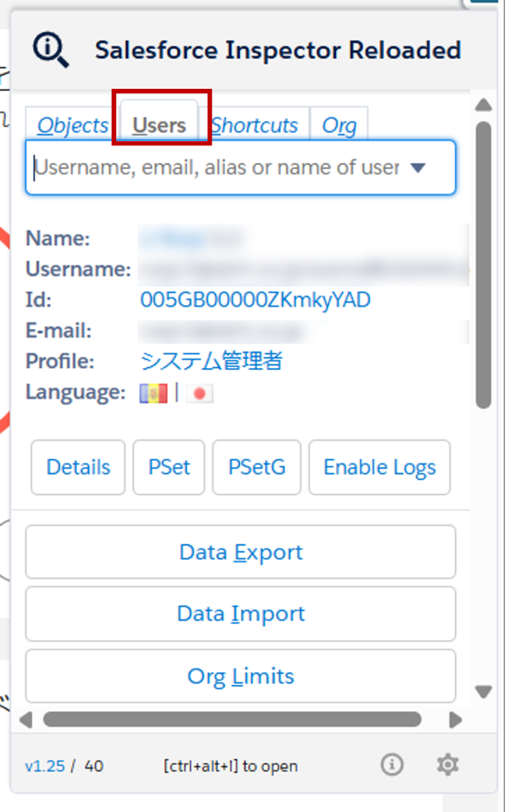The image size is (505, 812).
Task: Open Data Export
Action: pos(241,551)
